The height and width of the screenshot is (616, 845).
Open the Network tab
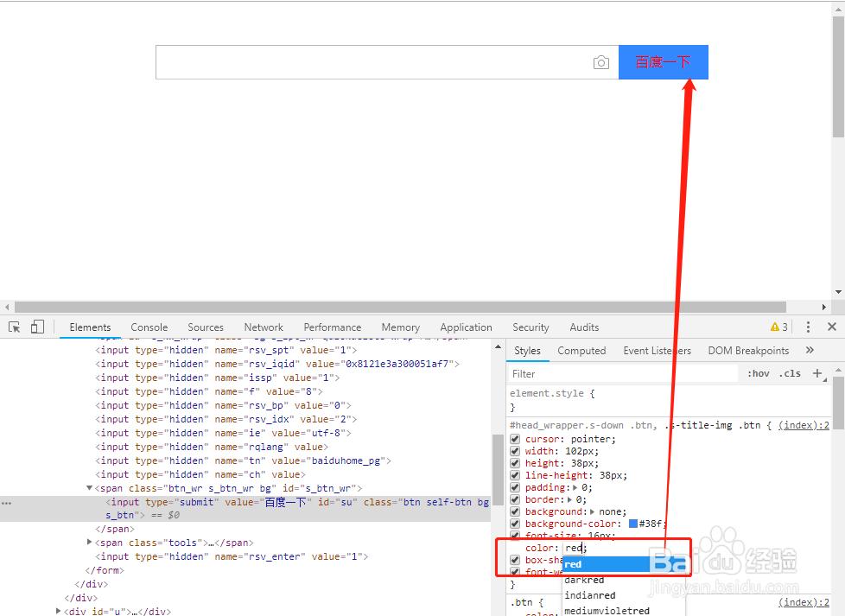click(x=264, y=327)
